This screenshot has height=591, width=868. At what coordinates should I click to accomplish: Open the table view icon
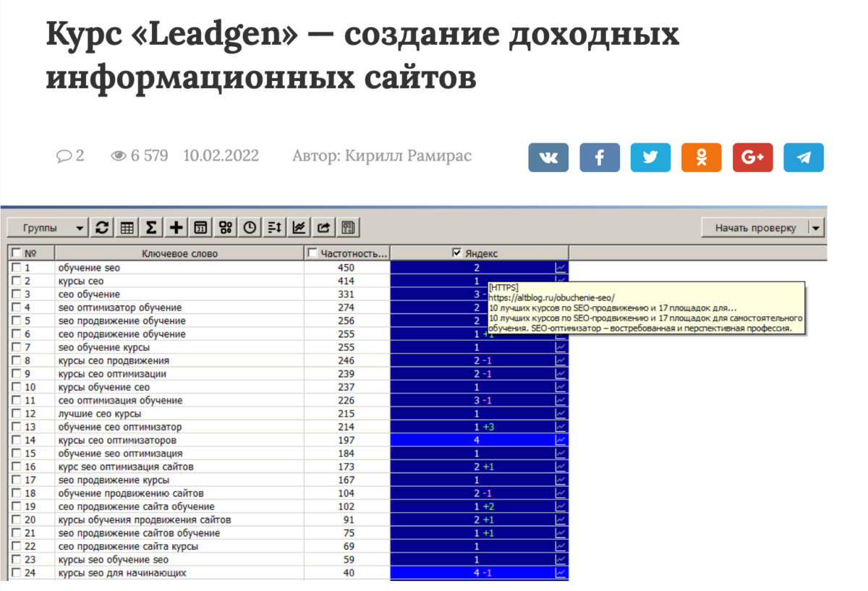(126, 226)
